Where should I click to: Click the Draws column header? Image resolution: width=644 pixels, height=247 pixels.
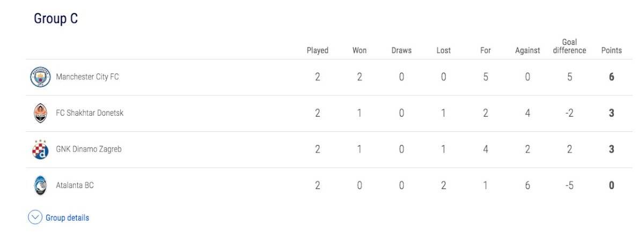[x=401, y=50]
